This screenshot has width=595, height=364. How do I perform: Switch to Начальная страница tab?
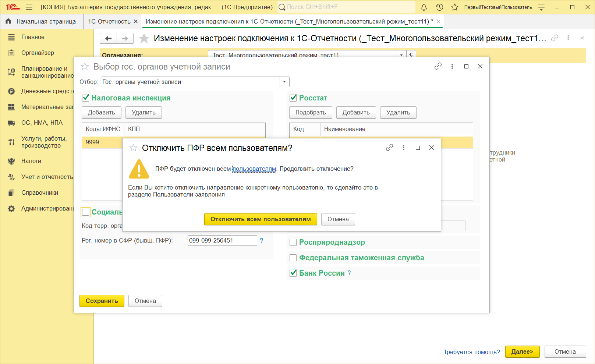pyautogui.click(x=42, y=21)
